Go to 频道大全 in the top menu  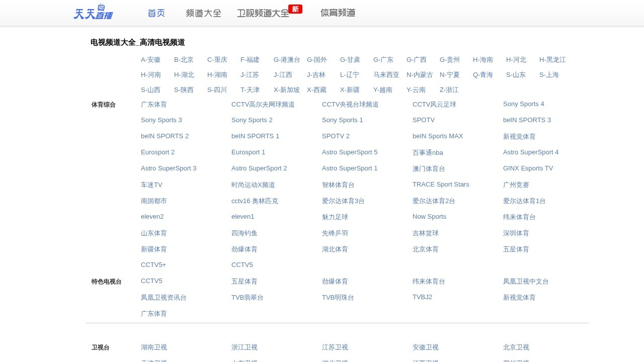(203, 13)
